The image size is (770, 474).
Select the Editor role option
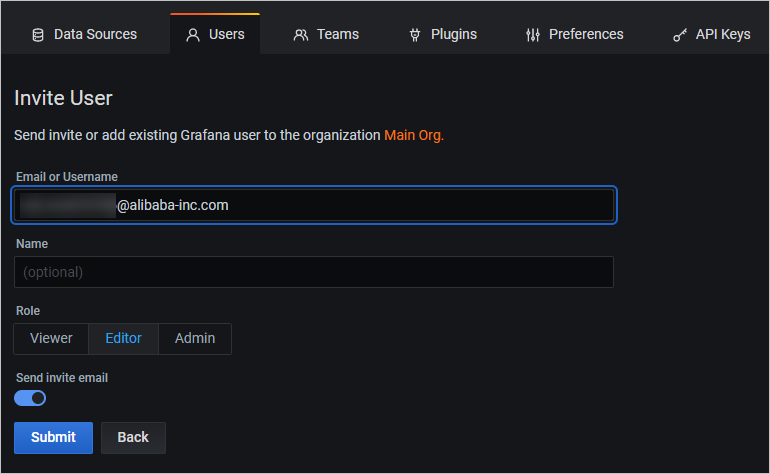(124, 338)
